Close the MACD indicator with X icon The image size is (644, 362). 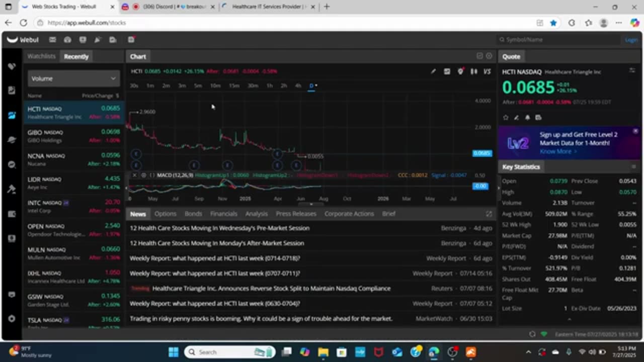pos(134,175)
